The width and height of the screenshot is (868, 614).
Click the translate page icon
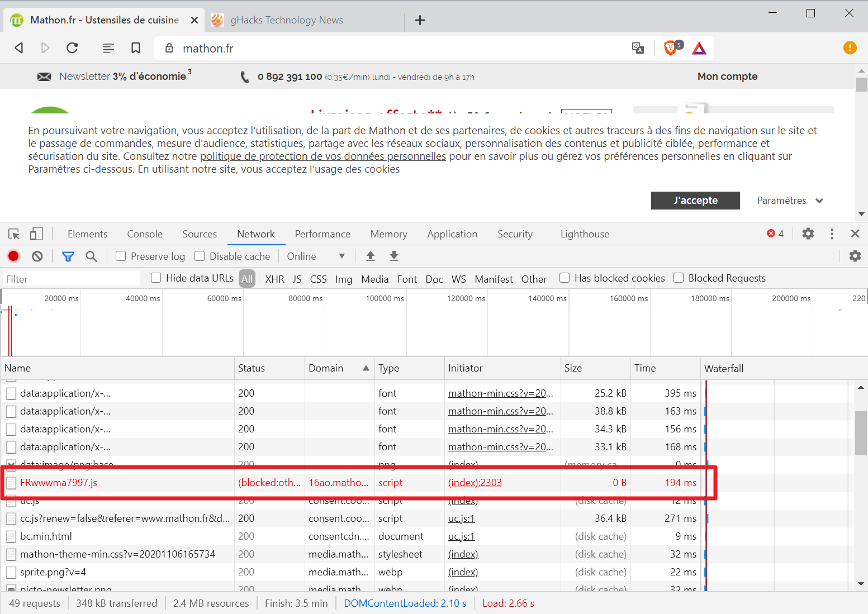click(x=638, y=48)
